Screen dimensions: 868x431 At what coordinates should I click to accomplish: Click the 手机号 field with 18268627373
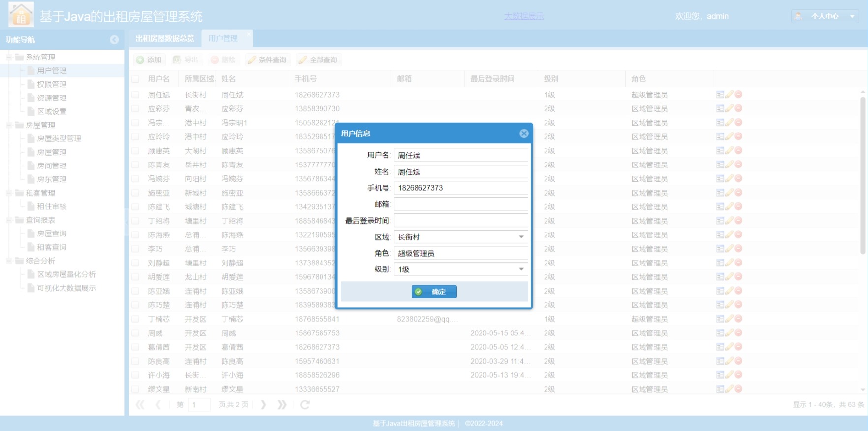pos(461,188)
